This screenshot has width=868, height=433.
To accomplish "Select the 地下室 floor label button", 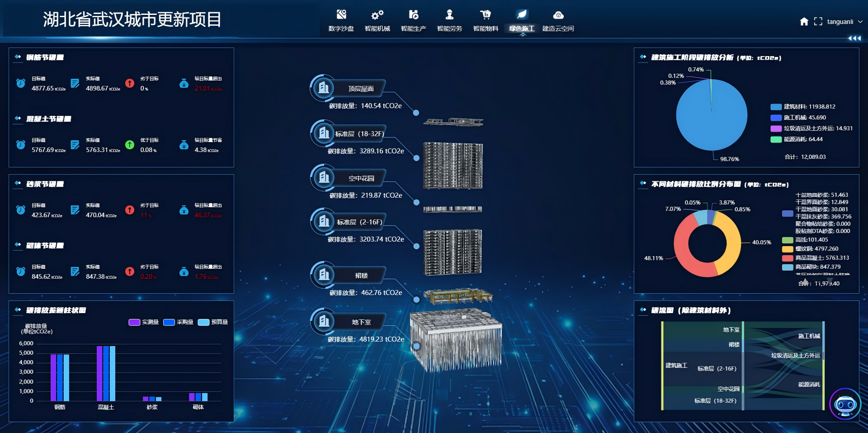I will click(361, 322).
